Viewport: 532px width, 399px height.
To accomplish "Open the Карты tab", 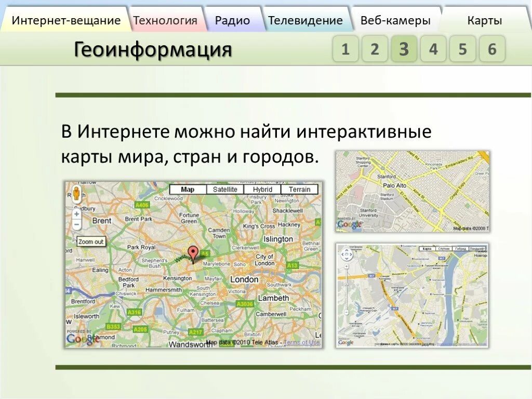I will coord(485,20).
